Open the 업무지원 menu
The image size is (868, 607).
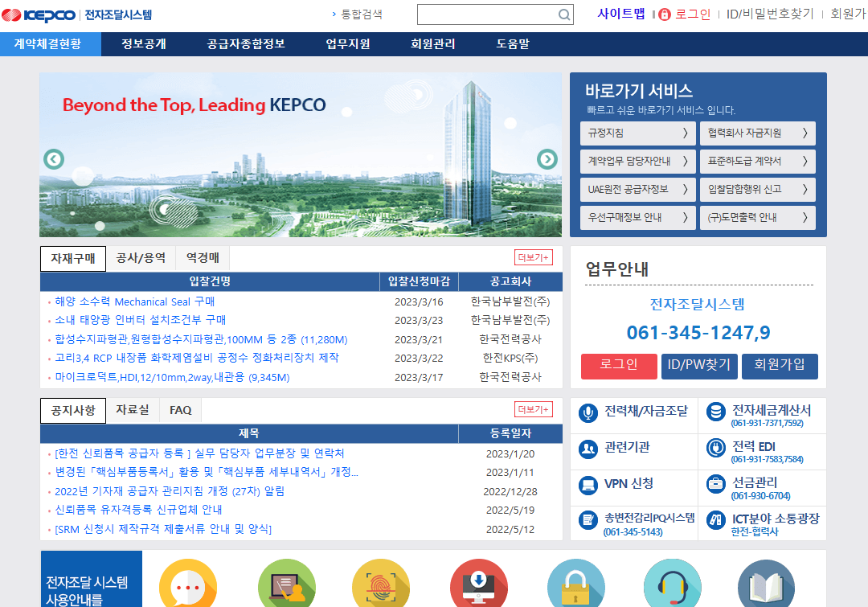(x=348, y=43)
